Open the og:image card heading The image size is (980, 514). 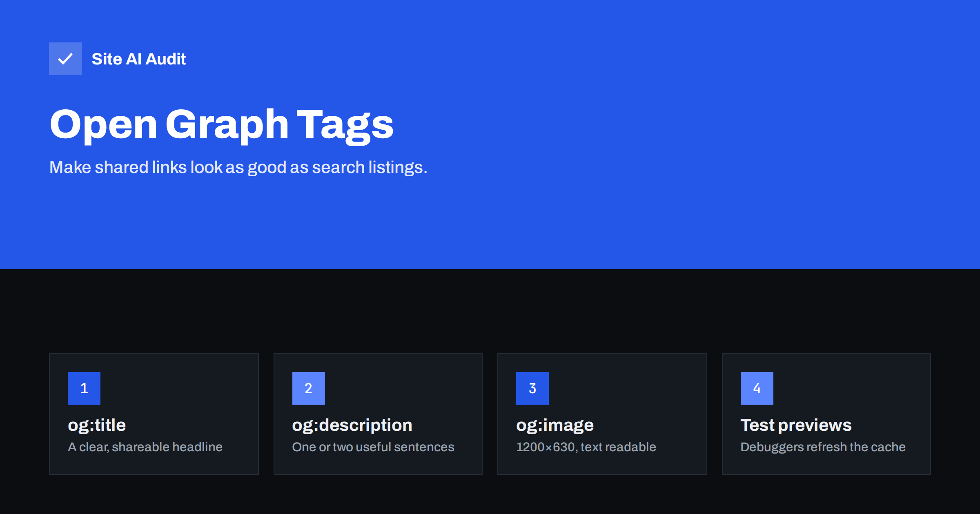tap(555, 425)
